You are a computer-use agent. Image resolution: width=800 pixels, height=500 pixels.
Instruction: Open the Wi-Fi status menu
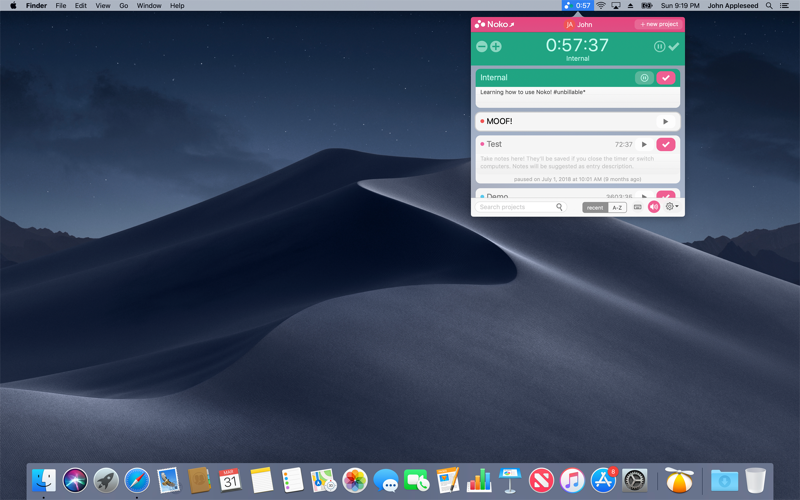(601, 6)
